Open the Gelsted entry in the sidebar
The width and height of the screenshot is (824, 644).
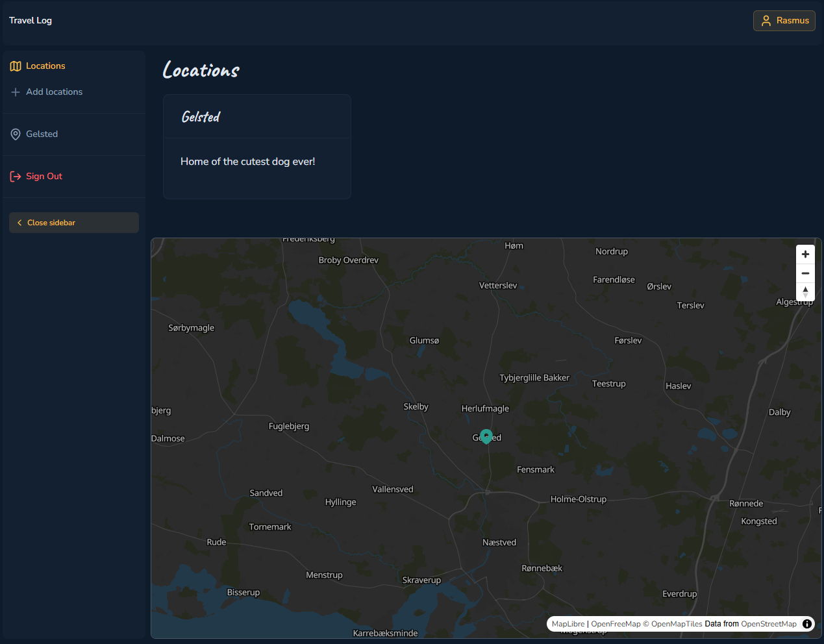42,134
